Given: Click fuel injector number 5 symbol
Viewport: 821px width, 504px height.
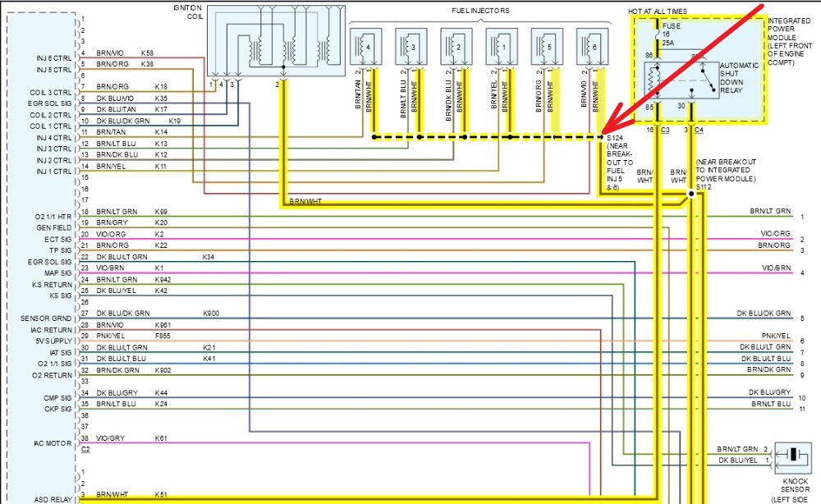Looking at the screenshot, I should click(548, 48).
